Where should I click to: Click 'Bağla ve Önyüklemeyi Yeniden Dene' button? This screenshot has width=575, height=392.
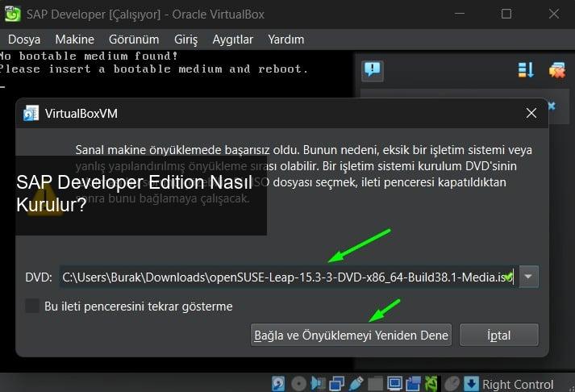pyautogui.click(x=351, y=335)
